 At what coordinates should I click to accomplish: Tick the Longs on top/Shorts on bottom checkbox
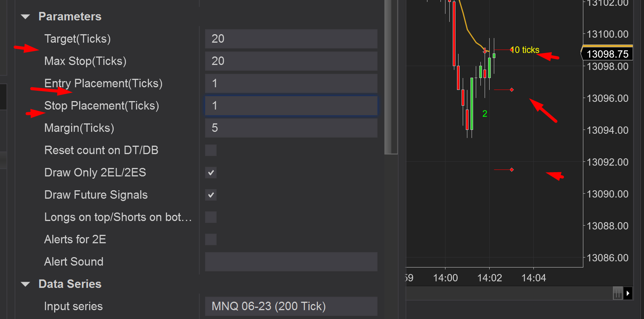[211, 217]
